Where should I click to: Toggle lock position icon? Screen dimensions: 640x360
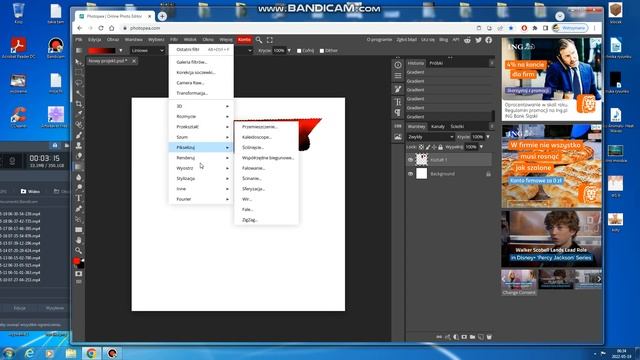click(x=434, y=147)
